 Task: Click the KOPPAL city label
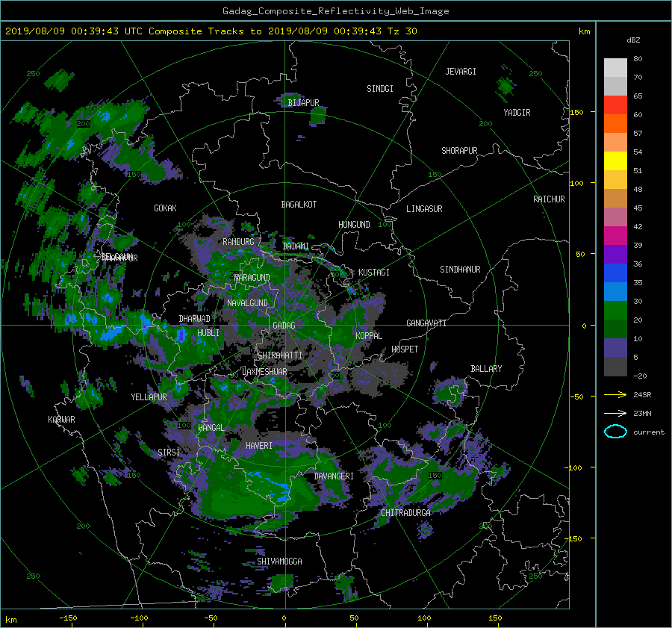tap(369, 336)
